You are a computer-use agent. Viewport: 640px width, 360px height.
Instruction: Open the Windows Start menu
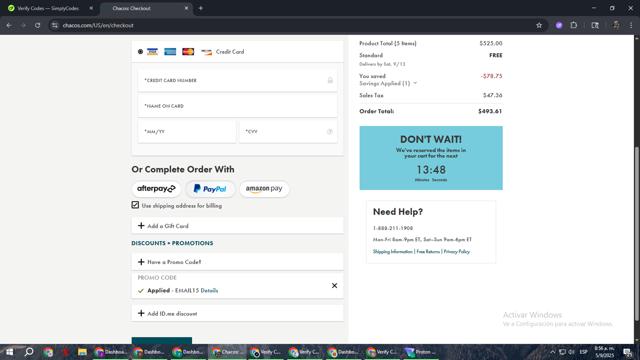(9, 352)
